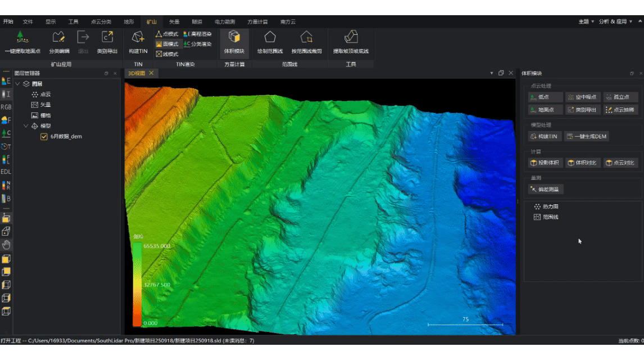Collapse the 模型 tree node
644x360 pixels.
click(26, 126)
